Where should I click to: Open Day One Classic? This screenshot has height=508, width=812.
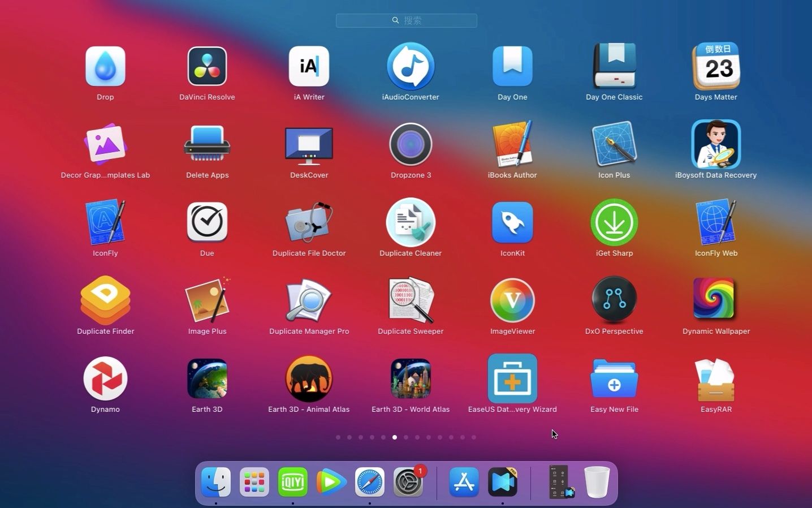[614, 66]
